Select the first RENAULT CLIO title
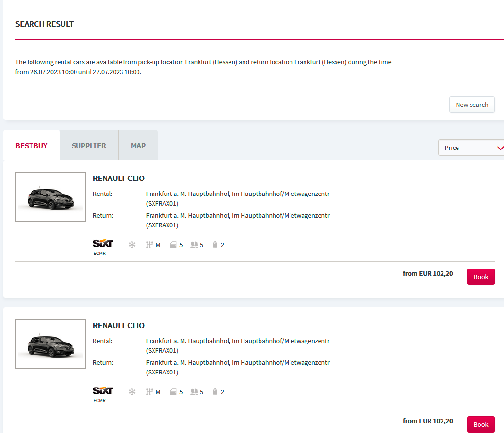This screenshot has height=433, width=504. click(x=119, y=178)
